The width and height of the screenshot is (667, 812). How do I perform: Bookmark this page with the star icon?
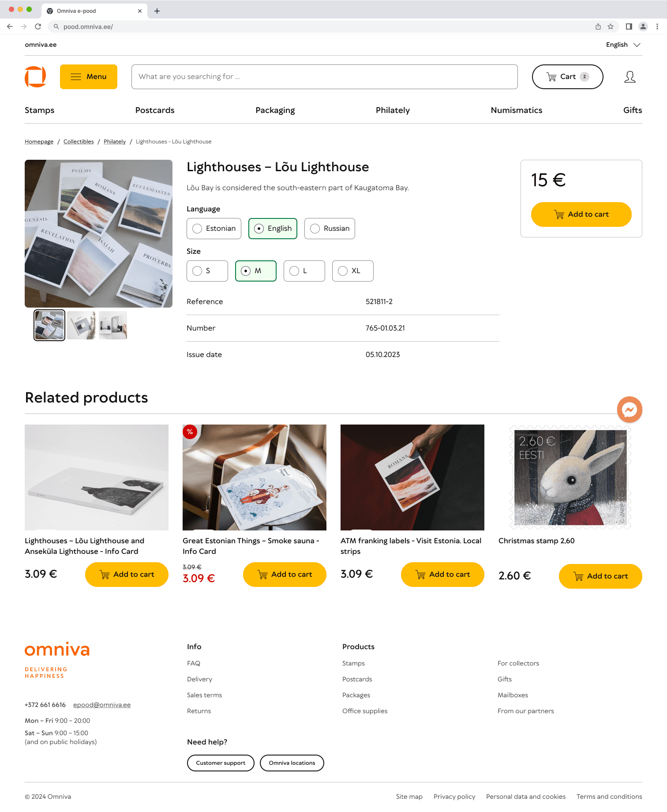click(611, 26)
